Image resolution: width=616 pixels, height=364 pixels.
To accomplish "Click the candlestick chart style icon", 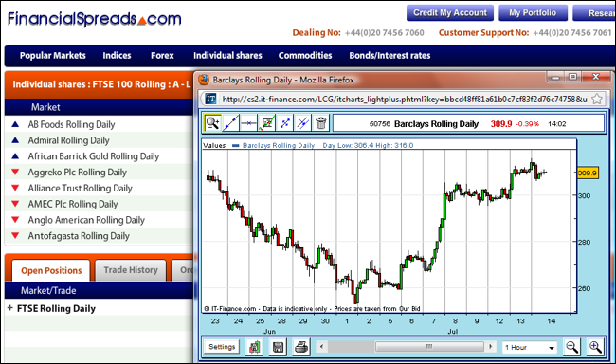I will click(x=254, y=347).
